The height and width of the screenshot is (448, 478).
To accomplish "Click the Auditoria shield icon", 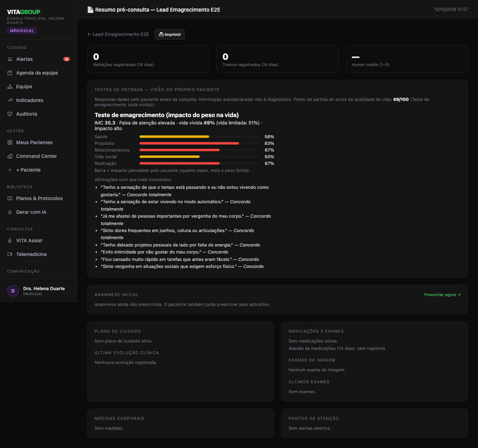I will tap(10, 114).
